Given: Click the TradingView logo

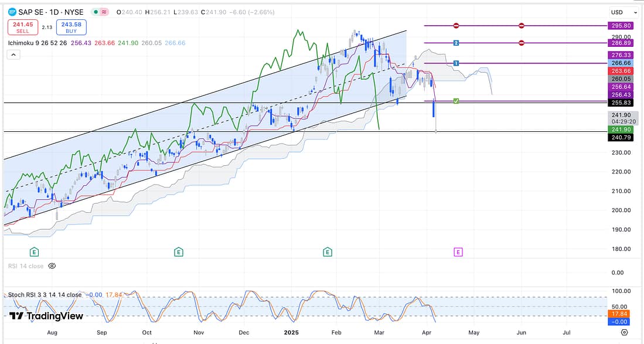Looking at the screenshot, I should (46, 316).
